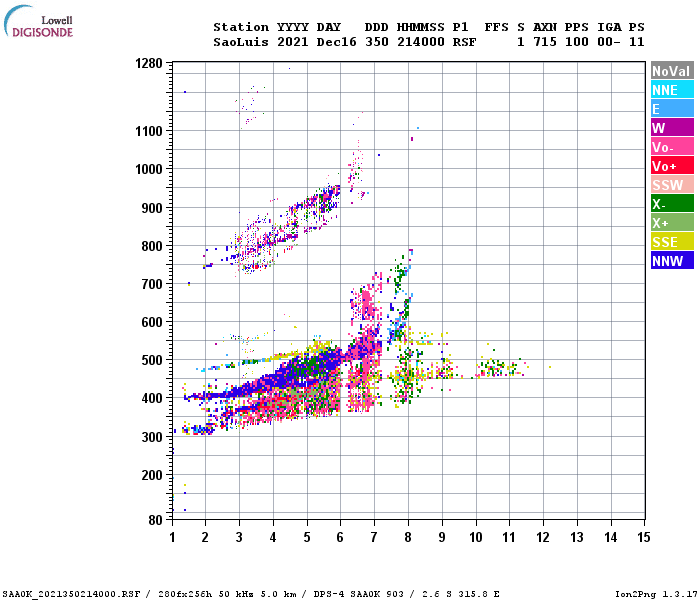Click the 300 height axis label
The width and height of the screenshot is (700, 600).
[x=152, y=437]
